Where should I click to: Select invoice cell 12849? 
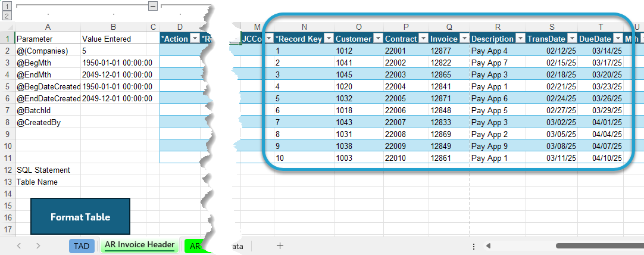[x=449, y=146]
